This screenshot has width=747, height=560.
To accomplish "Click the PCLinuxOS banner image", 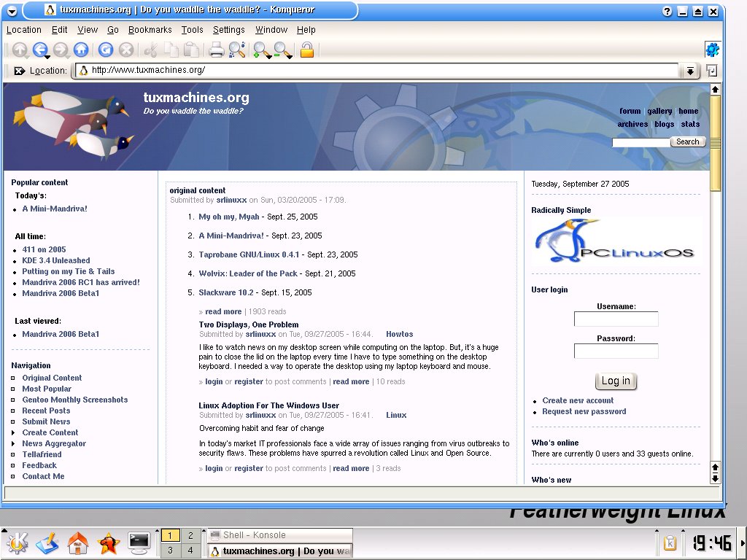I will coord(616,242).
